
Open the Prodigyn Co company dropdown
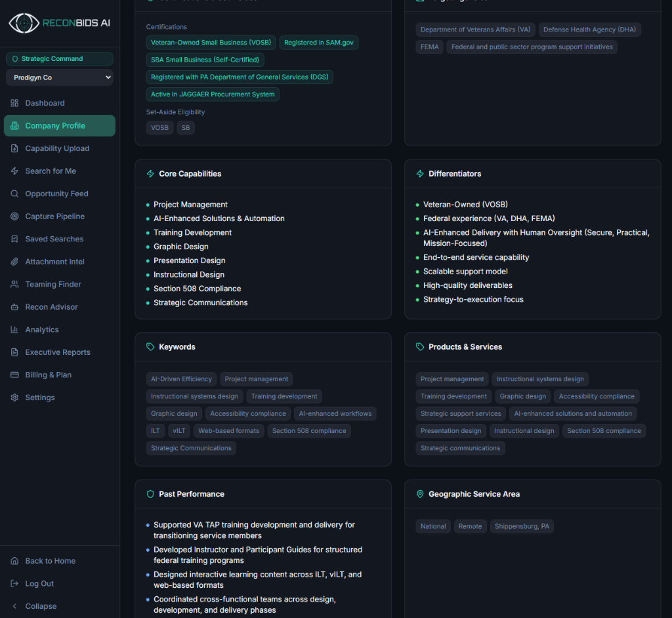pos(60,77)
